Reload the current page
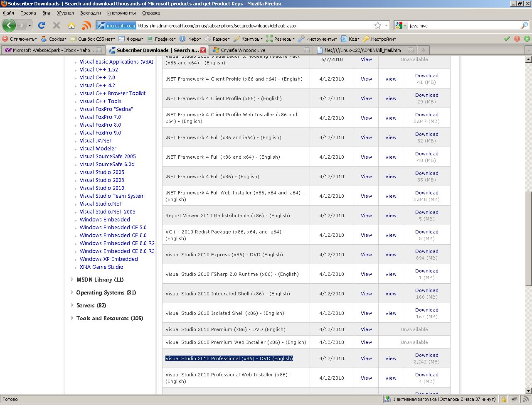 coord(42,25)
